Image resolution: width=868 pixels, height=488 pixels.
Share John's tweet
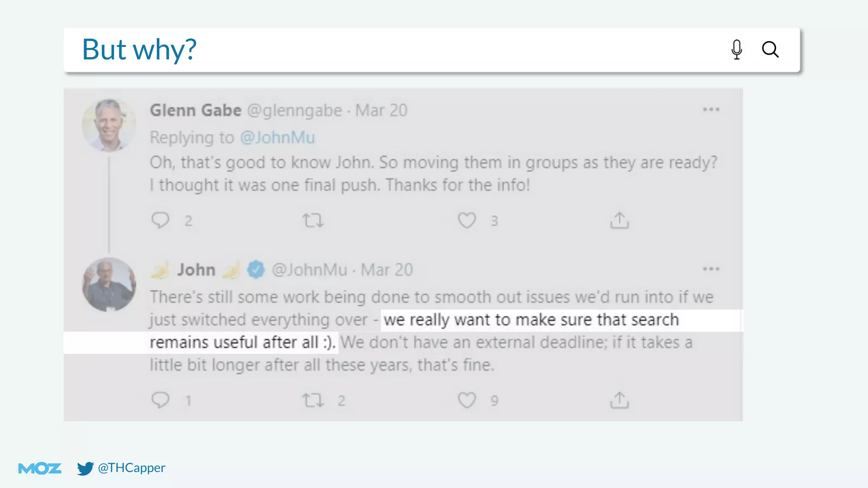[x=619, y=400]
